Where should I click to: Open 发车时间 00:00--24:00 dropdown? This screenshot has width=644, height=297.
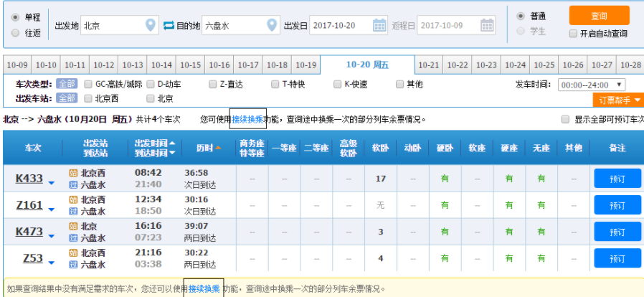pyautogui.click(x=592, y=85)
